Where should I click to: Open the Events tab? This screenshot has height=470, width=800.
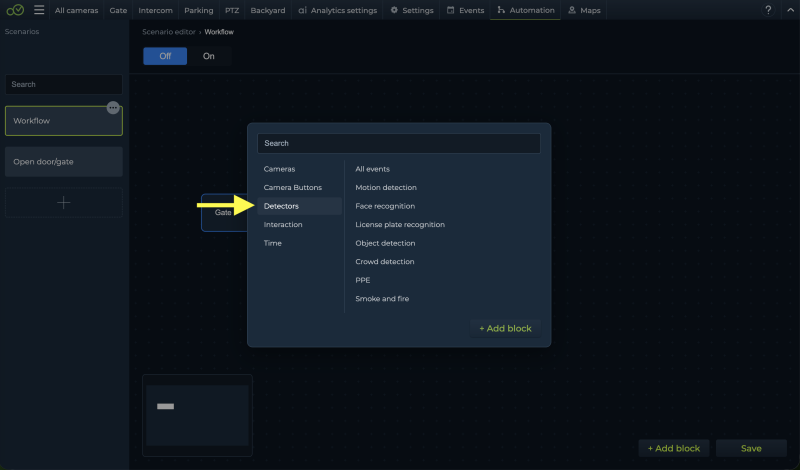[465, 10]
